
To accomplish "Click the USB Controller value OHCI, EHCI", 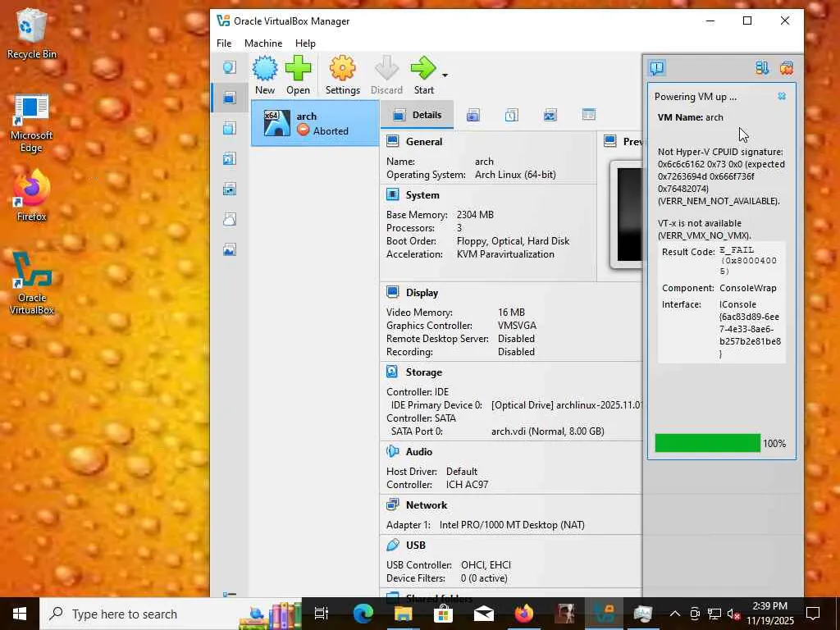I will tap(486, 565).
